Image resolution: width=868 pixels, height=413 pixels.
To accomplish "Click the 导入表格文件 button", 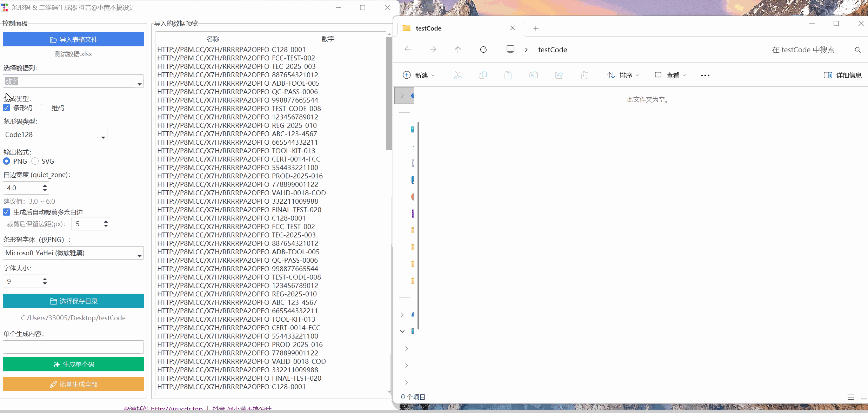I will tap(73, 39).
